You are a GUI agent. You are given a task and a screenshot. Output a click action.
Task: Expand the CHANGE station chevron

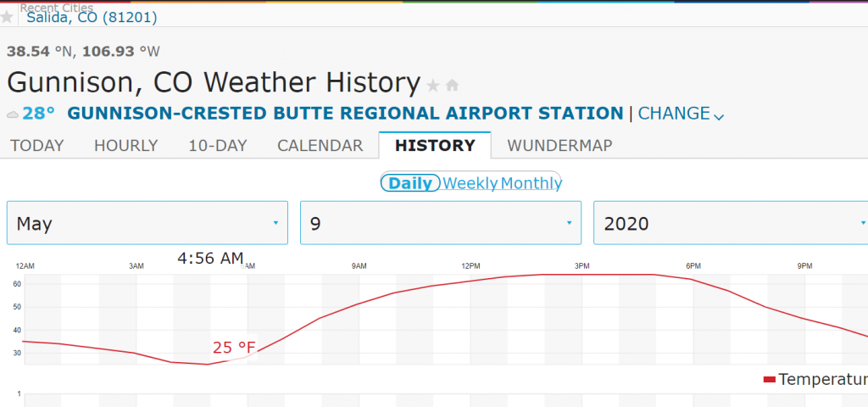pos(719,115)
